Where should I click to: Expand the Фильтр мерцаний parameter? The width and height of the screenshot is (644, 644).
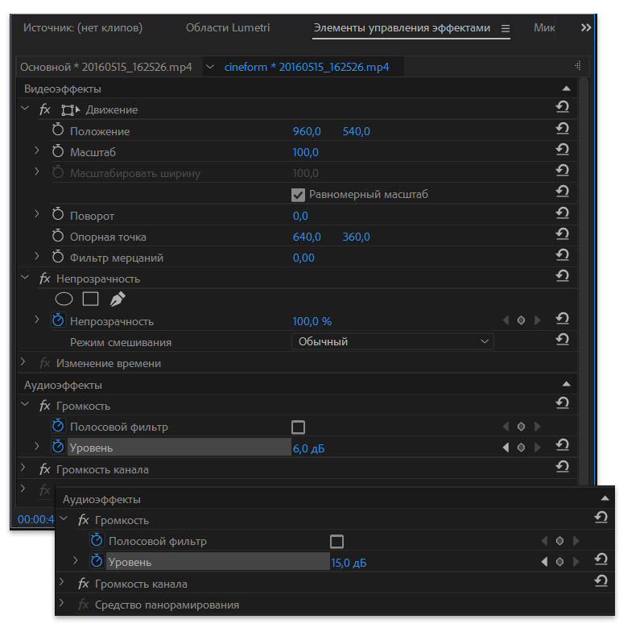(37, 256)
